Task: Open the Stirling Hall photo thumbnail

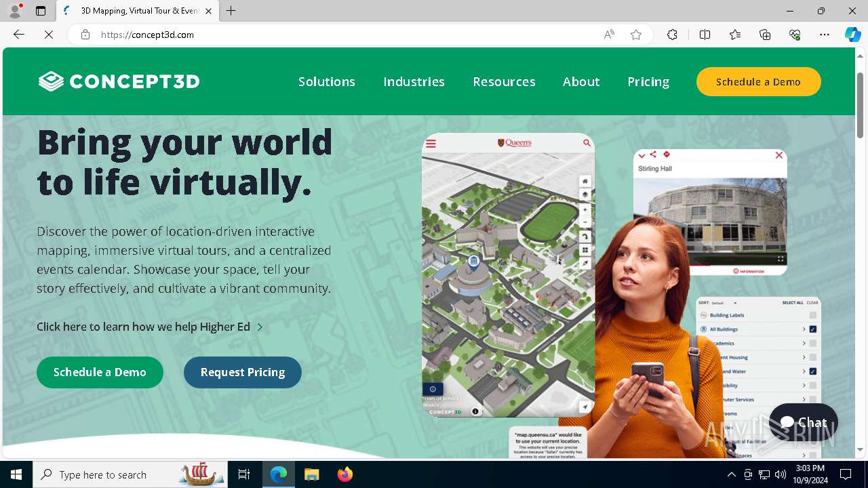Action: point(710,220)
